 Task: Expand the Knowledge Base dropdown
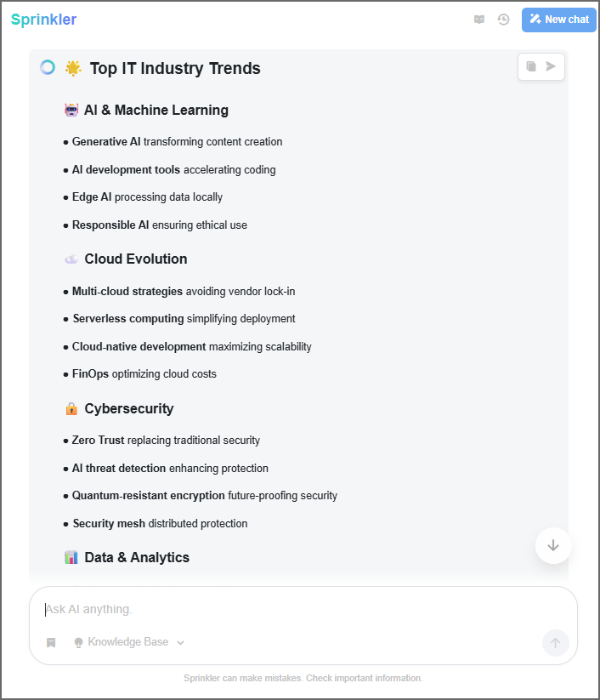coord(128,642)
